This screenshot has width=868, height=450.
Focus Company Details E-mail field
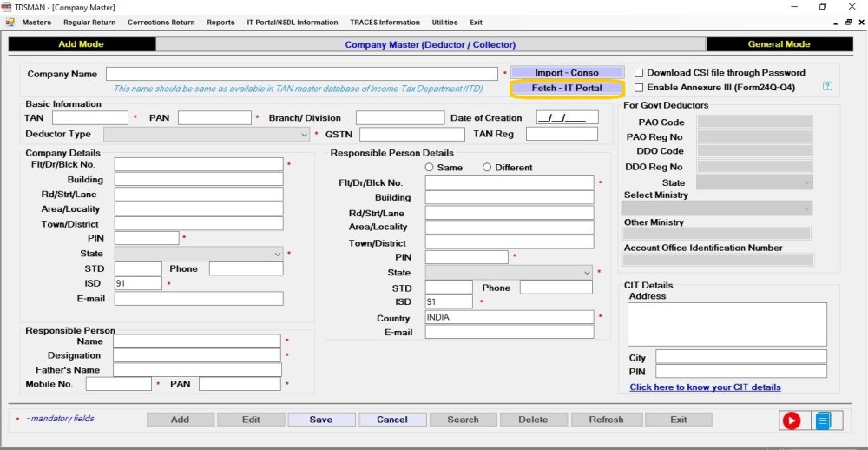click(199, 299)
